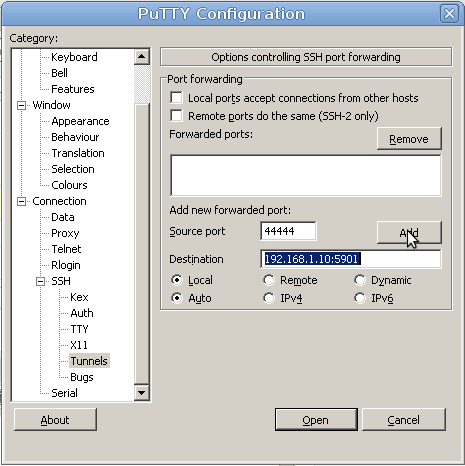The width and height of the screenshot is (465, 466).
Task: Select the X11 tree item
Action: [79, 345]
